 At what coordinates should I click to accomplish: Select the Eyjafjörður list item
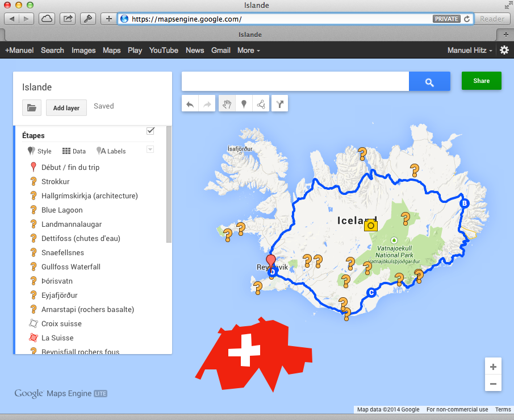[x=59, y=296]
